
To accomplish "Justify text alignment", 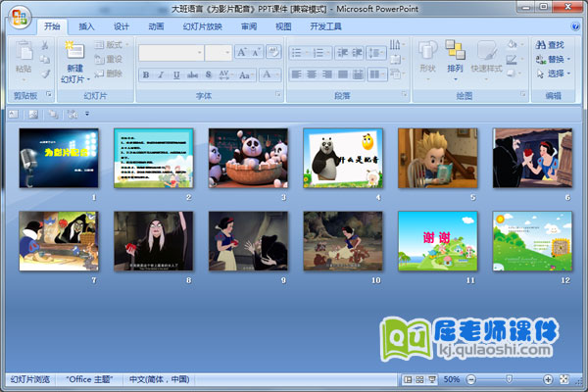I will pos(342,74).
